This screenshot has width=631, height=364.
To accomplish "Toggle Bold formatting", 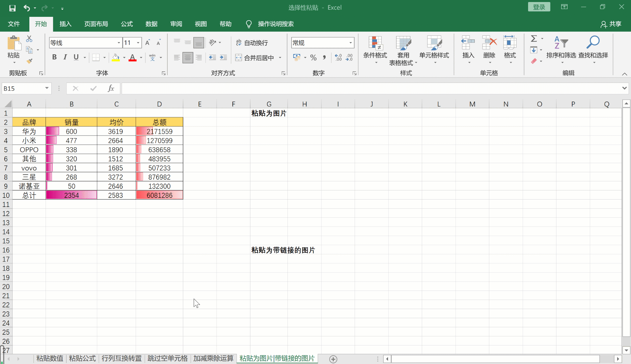I will [54, 57].
